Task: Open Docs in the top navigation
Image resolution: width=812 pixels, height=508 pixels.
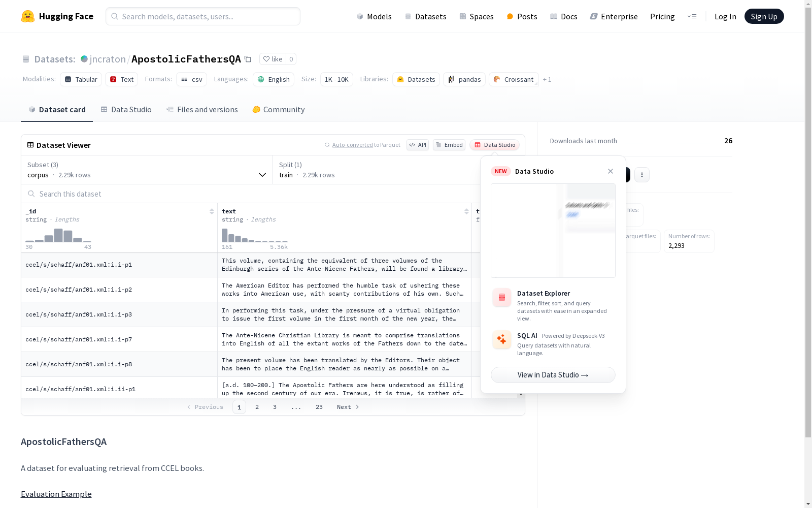Action: 564,16
